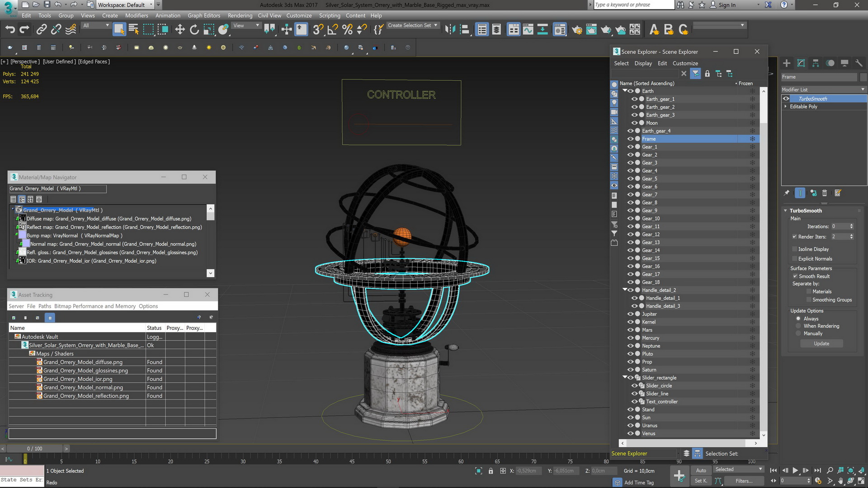Toggle Scene Explorer filter funnel icon
The height and width of the screenshot is (488, 868).
coord(695,74)
